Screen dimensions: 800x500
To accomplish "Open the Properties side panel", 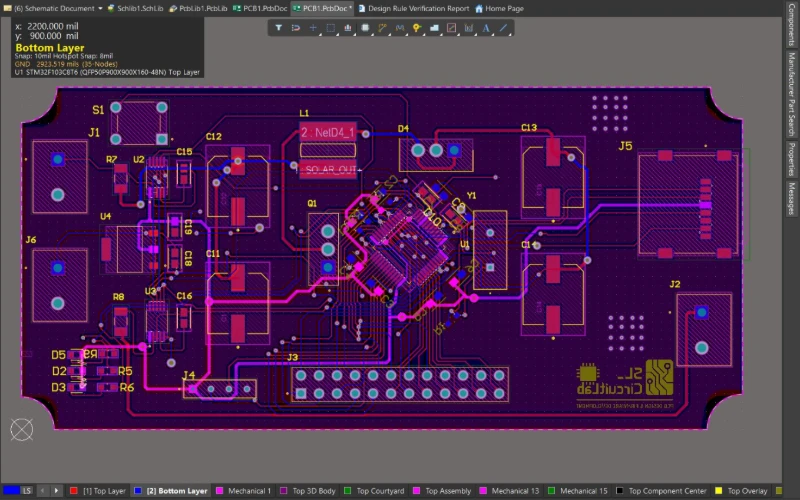I will tap(792, 159).
